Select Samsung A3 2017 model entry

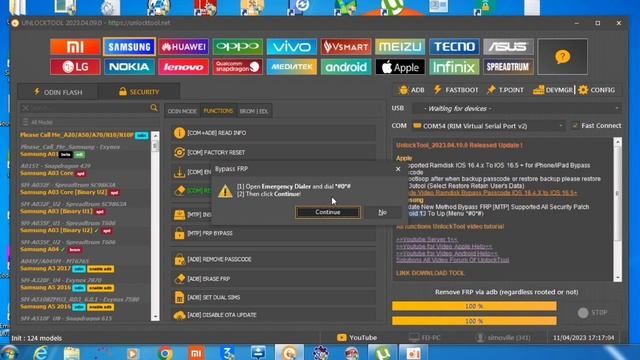tap(45, 268)
